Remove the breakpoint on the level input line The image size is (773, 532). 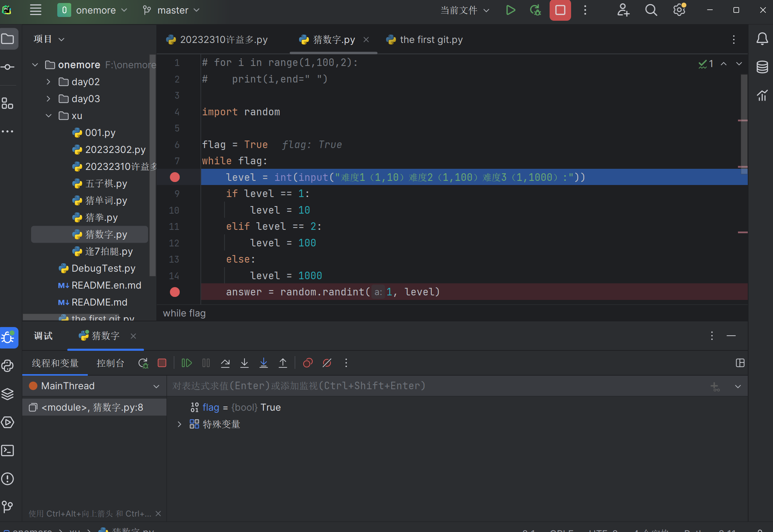point(175,177)
